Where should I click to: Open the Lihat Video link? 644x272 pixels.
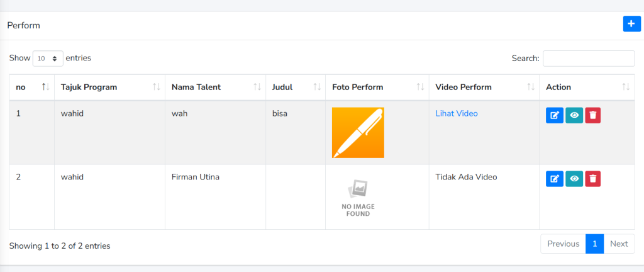coord(456,113)
